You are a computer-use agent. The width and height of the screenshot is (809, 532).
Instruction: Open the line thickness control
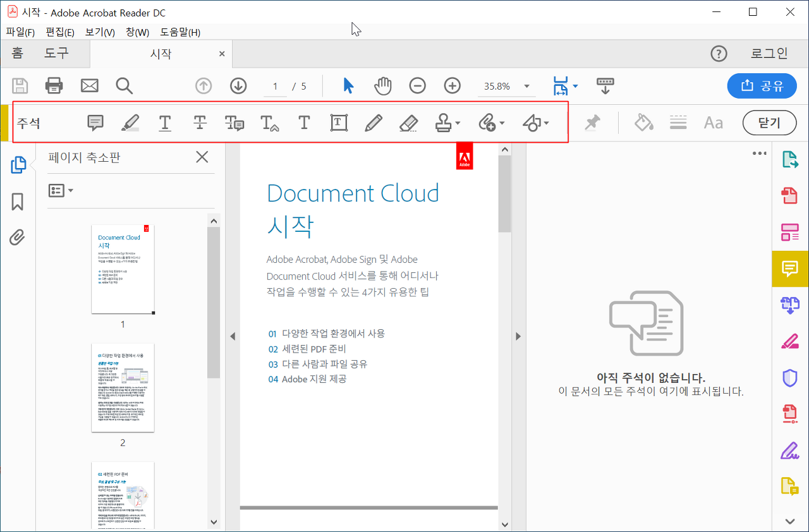(x=678, y=123)
